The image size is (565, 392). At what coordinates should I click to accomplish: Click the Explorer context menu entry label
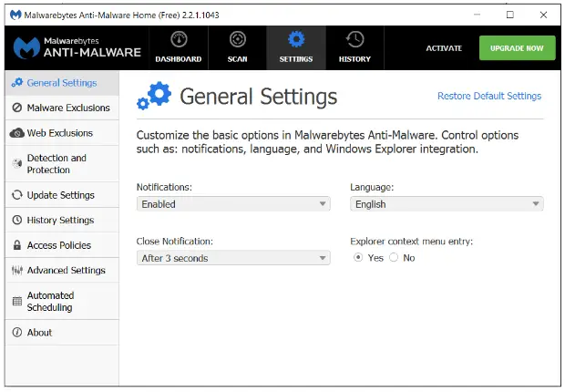point(411,242)
